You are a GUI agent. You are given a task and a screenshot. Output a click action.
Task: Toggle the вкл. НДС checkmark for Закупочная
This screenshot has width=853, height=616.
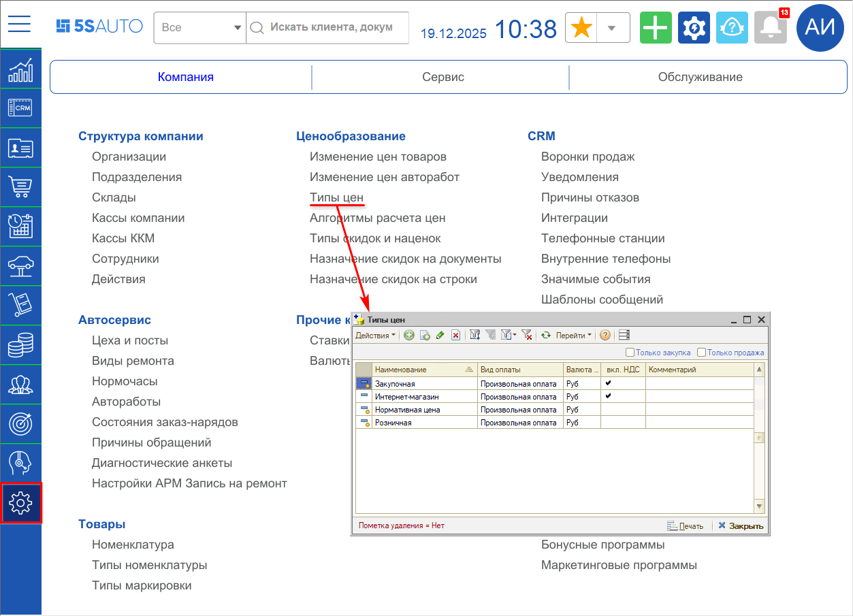tap(608, 384)
